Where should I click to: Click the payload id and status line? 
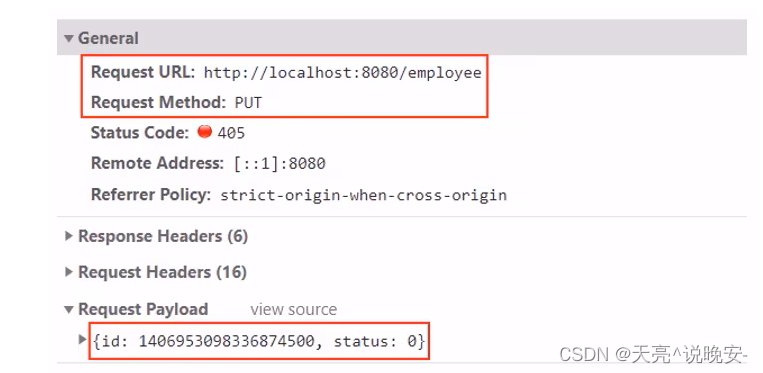tap(259, 341)
